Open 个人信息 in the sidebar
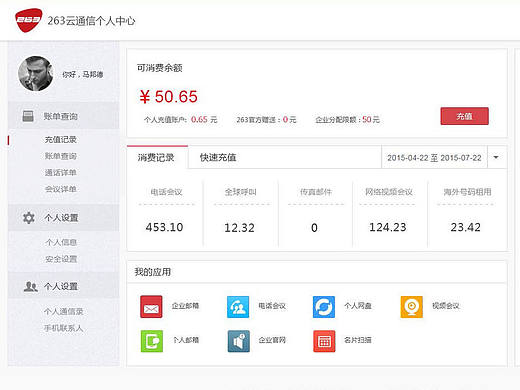The image size is (520, 390). [x=61, y=242]
